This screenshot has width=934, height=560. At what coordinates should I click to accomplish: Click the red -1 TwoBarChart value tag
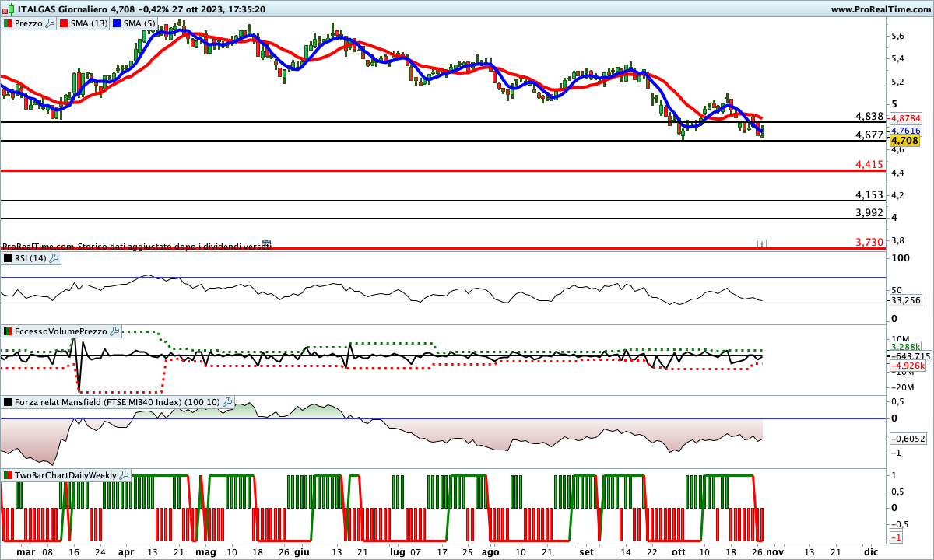[897, 538]
